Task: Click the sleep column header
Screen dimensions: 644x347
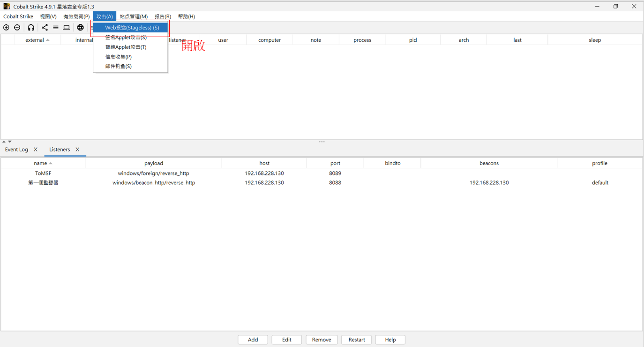Action: (x=595, y=40)
